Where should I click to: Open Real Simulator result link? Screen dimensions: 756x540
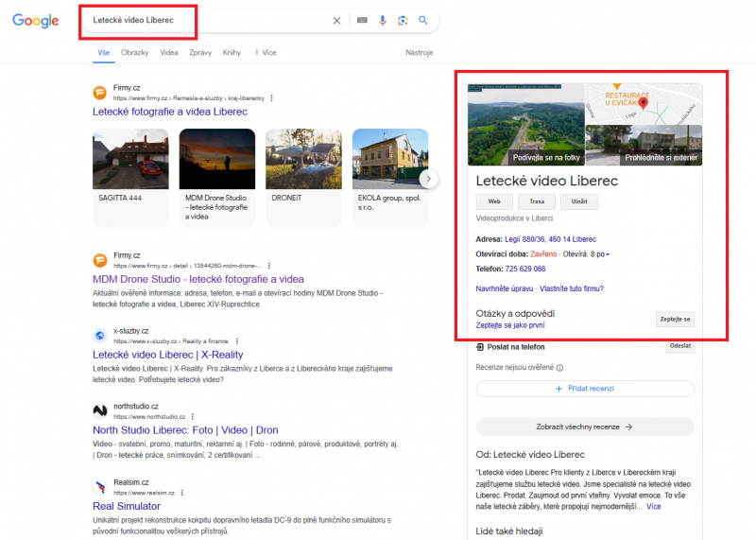click(x=127, y=506)
